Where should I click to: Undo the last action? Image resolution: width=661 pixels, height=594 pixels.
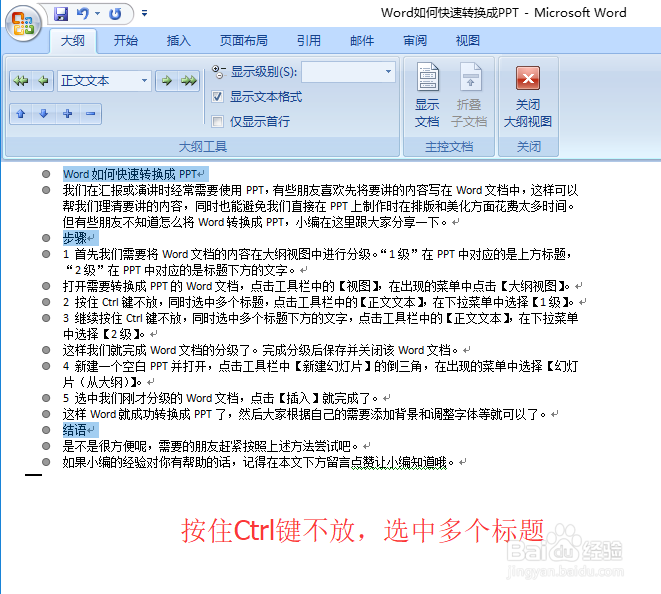coord(83,14)
